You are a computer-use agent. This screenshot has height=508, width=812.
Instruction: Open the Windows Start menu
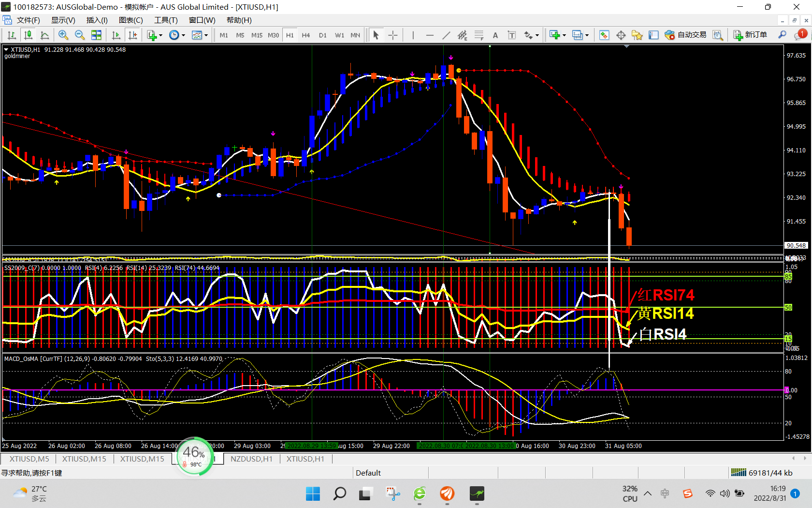pos(313,493)
